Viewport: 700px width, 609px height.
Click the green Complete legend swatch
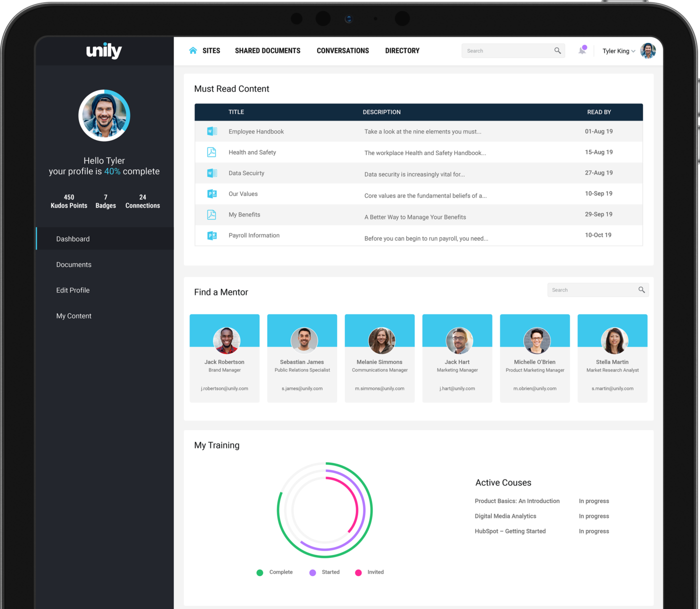click(259, 572)
